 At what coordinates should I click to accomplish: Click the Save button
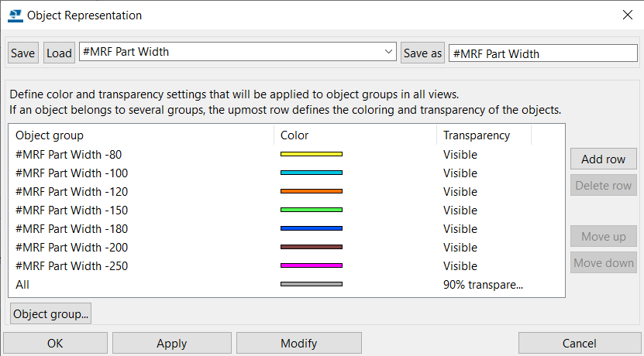click(x=23, y=53)
